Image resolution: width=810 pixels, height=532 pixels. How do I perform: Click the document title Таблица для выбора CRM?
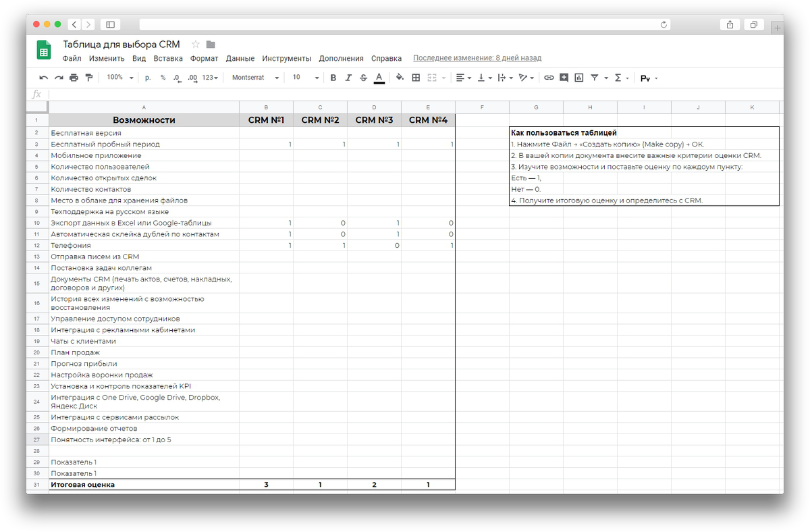pyautogui.click(x=122, y=44)
